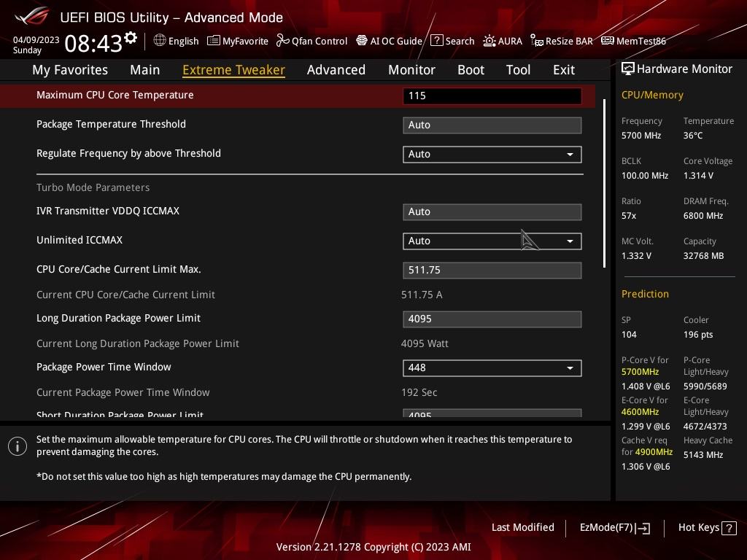Click Last Modified button

tap(522, 527)
